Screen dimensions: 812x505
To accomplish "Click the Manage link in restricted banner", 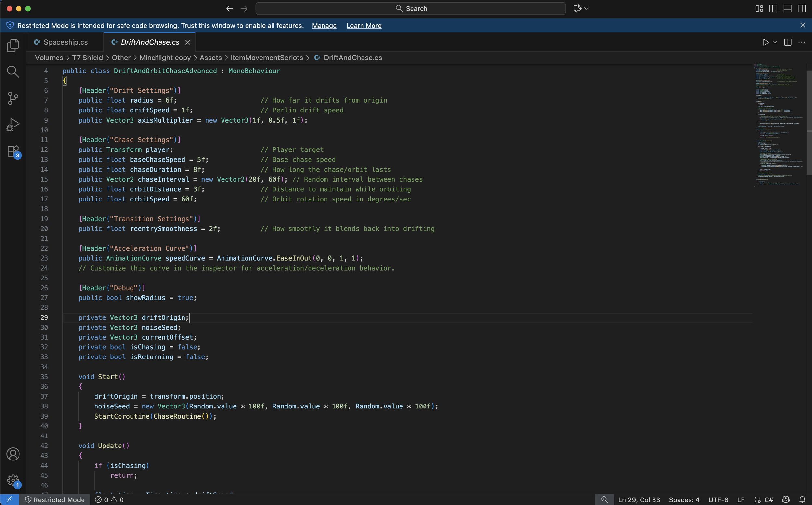I will coord(324,26).
